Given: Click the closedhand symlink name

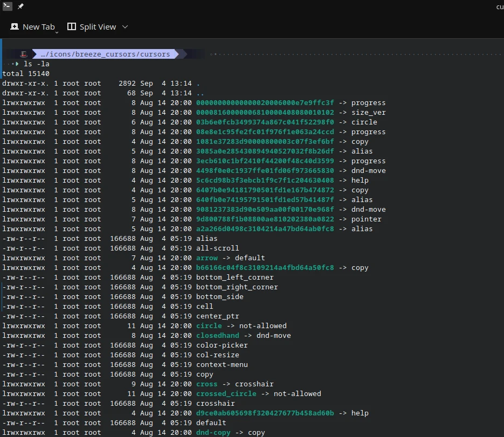Looking at the screenshot, I should pyautogui.click(x=218, y=336).
